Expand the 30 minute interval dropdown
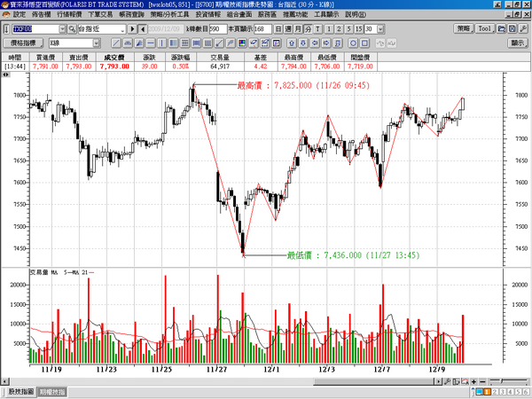 380,29
